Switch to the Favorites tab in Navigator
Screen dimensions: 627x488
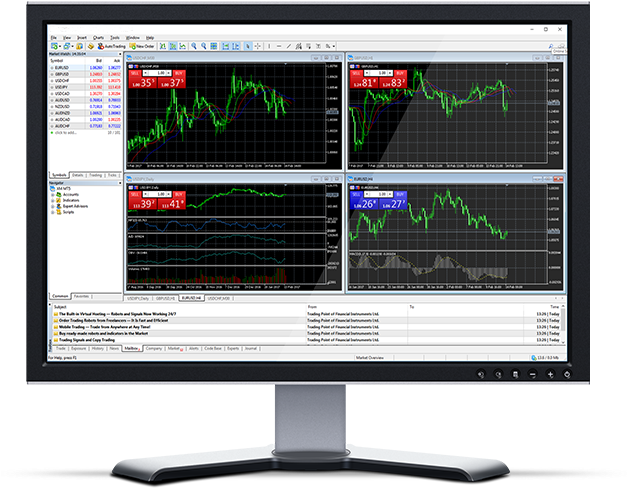(82, 296)
